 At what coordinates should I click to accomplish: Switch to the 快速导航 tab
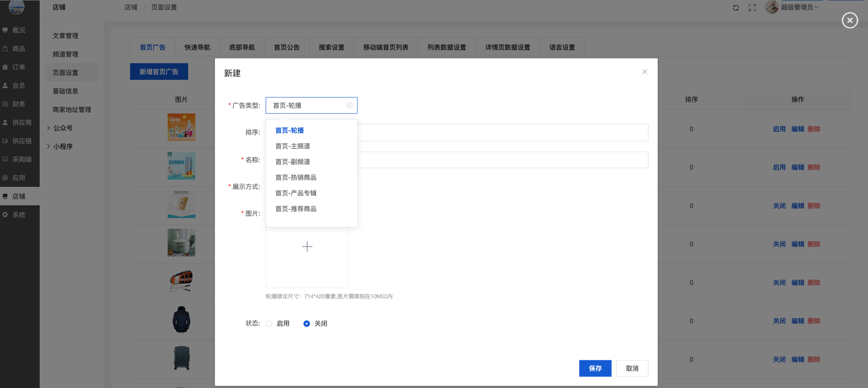(x=197, y=48)
